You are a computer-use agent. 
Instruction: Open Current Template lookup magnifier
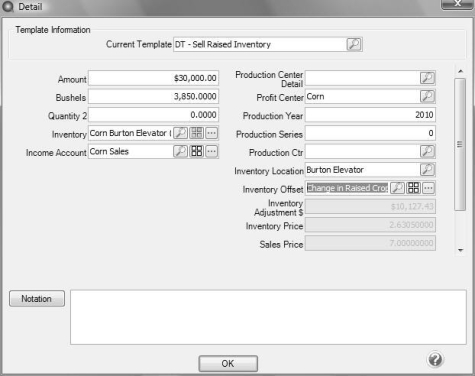(354, 44)
